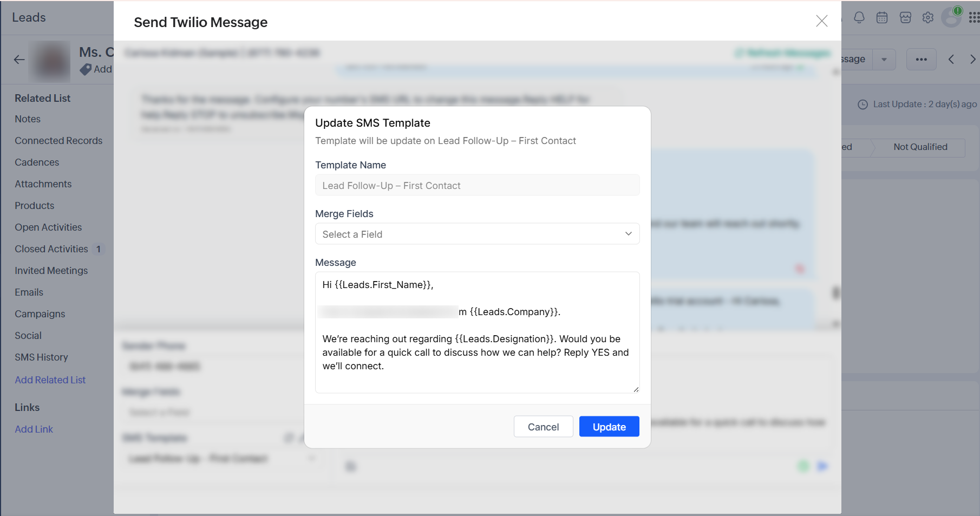The width and height of the screenshot is (980, 516).
Task: Click the message textarea resize handle
Action: (x=636, y=389)
